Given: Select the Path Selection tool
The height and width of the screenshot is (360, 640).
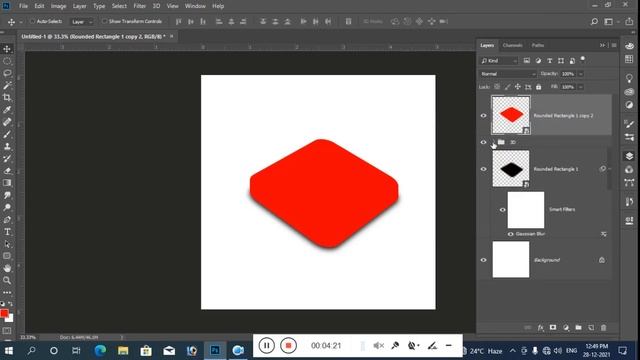Looking at the screenshot, I should pos(7,244).
